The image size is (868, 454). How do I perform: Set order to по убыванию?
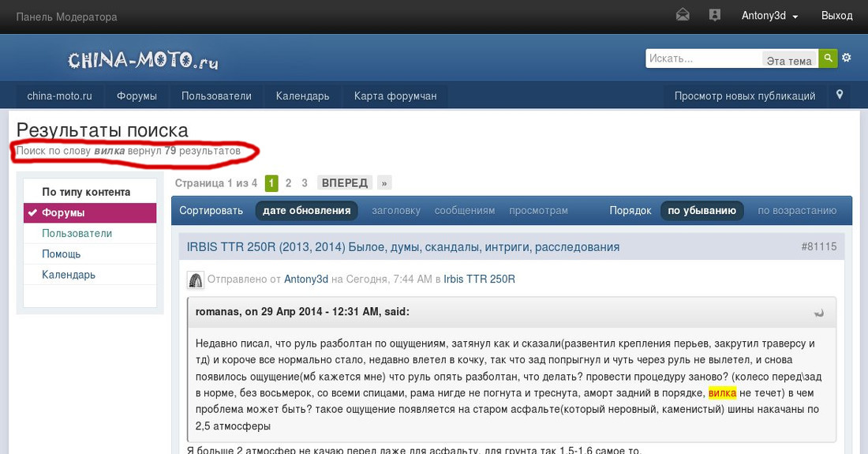pos(702,210)
